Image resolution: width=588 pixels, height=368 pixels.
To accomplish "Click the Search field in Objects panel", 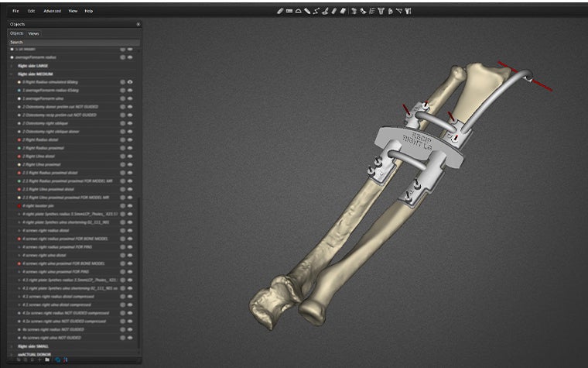I will [74, 43].
